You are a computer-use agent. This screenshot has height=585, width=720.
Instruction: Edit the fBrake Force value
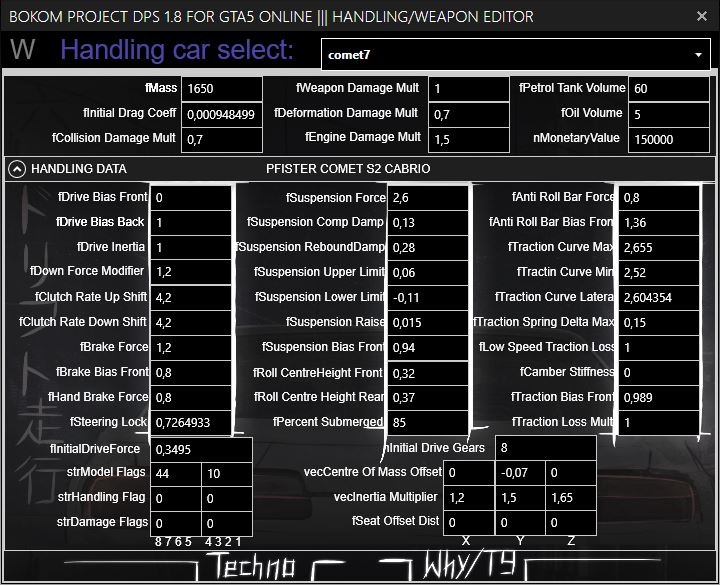click(192, 347)
